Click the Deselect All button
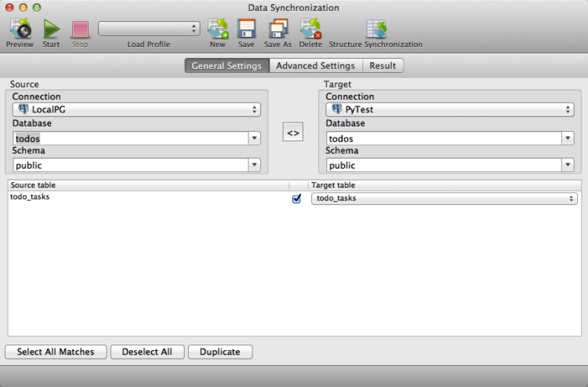The height and width of the screenshot is (387, 588). pyautogui.click(x=147, y=352)
